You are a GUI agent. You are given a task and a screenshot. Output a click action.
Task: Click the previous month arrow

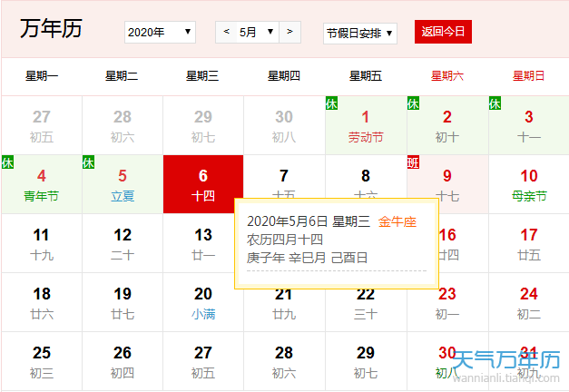227,33
